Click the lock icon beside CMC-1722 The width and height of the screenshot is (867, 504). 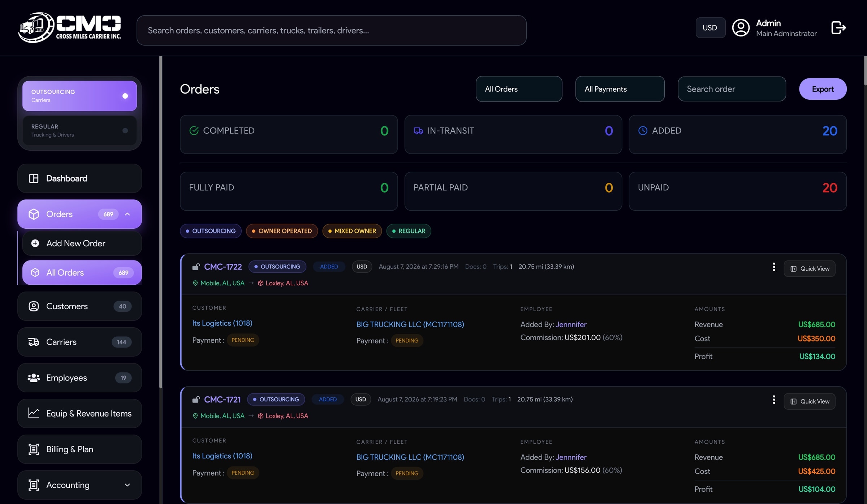[x=196, y=267]
